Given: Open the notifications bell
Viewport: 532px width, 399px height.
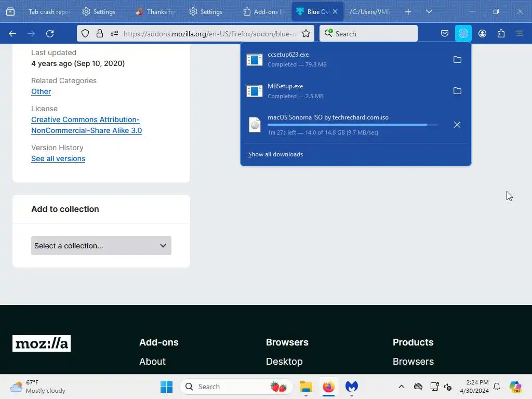Looking at the screenshot, I should [497, 387].
